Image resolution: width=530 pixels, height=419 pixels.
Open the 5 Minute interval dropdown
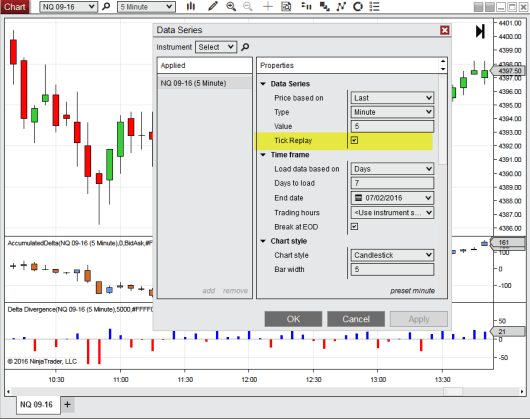coord(146,7)
